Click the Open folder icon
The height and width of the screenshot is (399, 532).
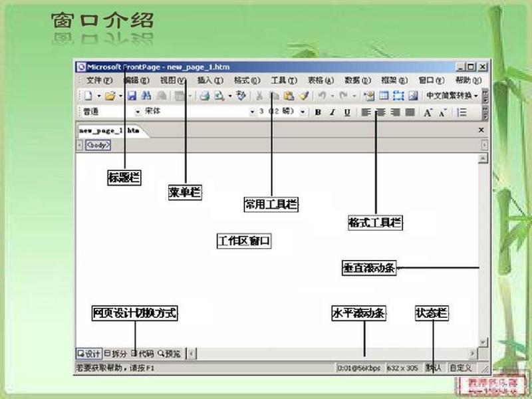coord(110,96)
